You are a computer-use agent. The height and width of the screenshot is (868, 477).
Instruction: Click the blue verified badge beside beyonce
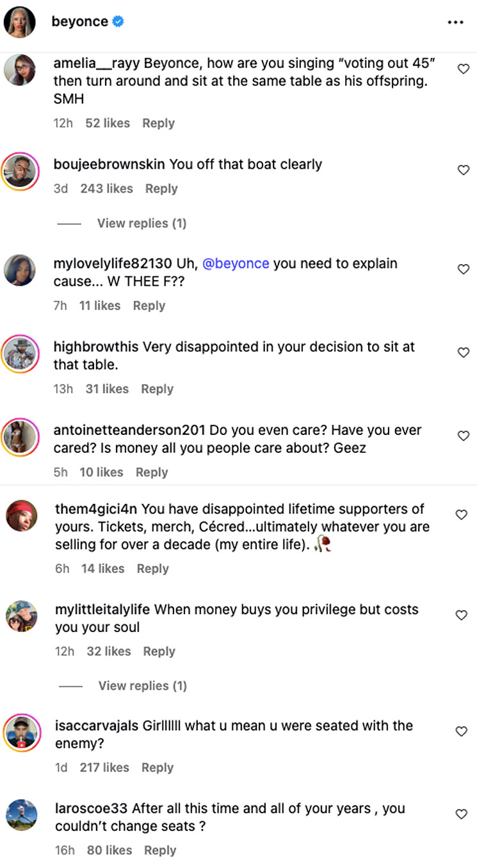coord(118,22)
